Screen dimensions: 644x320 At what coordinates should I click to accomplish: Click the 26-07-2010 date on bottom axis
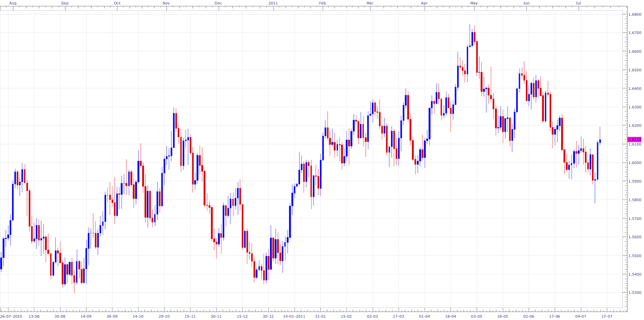coord(11,317)
